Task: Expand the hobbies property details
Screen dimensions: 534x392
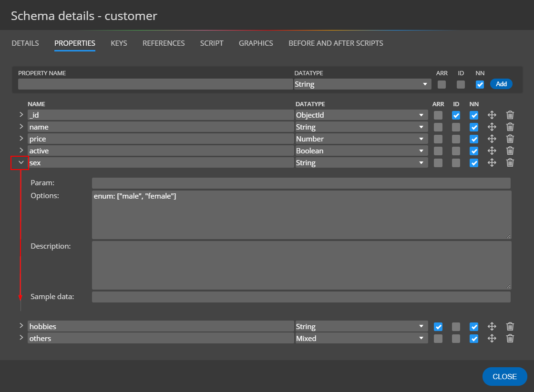Action: [x=21, y=326]
